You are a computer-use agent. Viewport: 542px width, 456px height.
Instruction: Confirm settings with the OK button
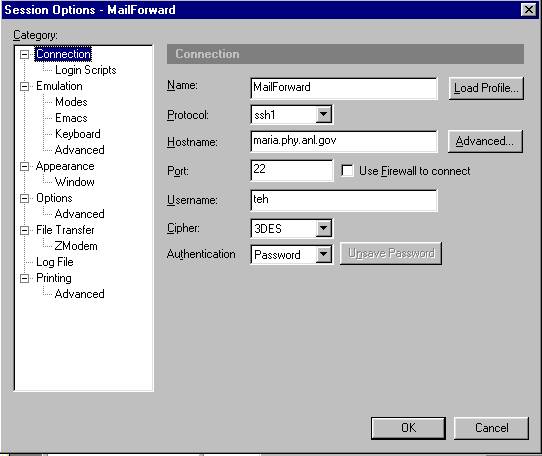408,428
